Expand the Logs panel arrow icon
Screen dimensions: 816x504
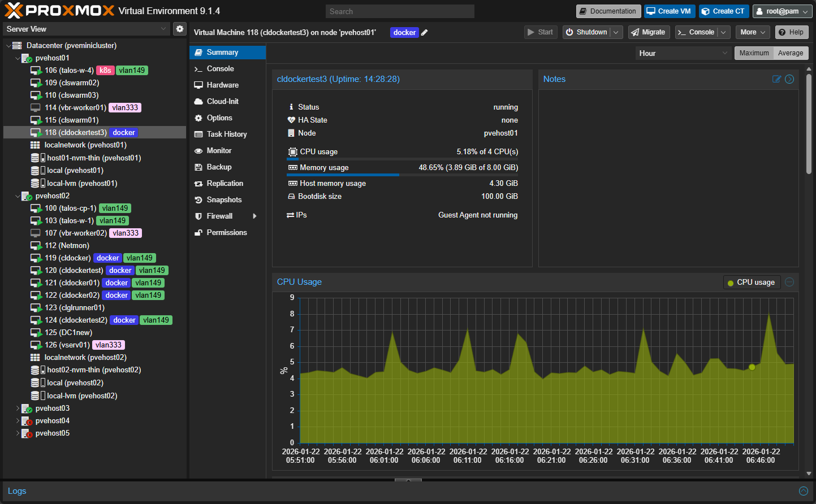(803, 491)
